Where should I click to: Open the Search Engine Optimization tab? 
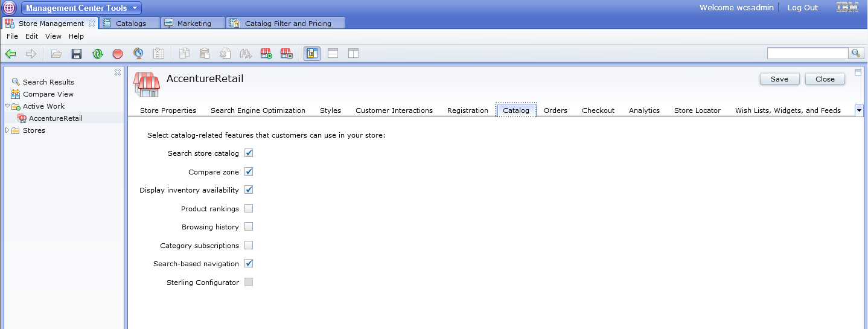(258, 110)
